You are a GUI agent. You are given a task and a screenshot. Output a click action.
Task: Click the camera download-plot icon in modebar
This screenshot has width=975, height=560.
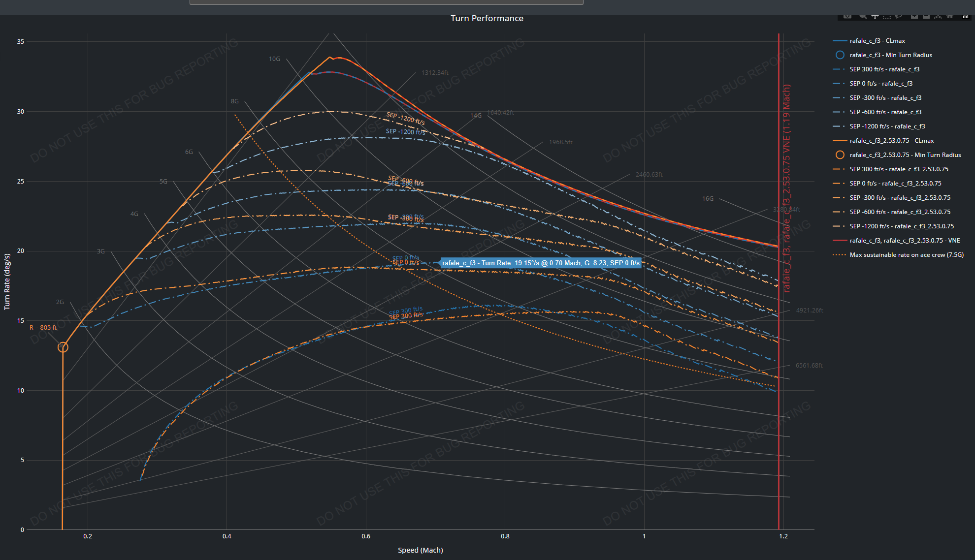point(847,16)
